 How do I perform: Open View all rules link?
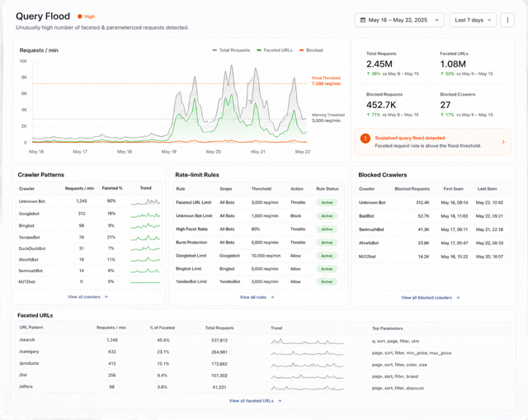pyautogui.click(x=257, y=297)
